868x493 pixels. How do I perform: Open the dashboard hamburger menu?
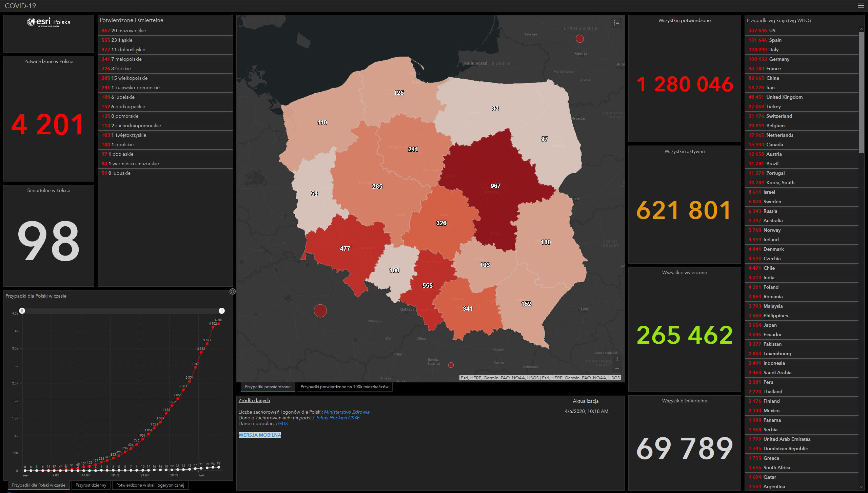[x=861, y=5]
